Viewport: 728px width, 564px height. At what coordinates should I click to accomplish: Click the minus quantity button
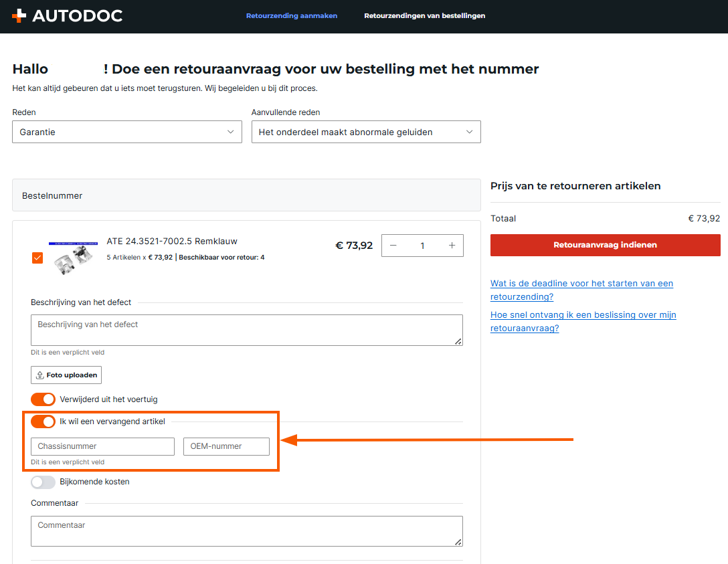coord(393,246)
